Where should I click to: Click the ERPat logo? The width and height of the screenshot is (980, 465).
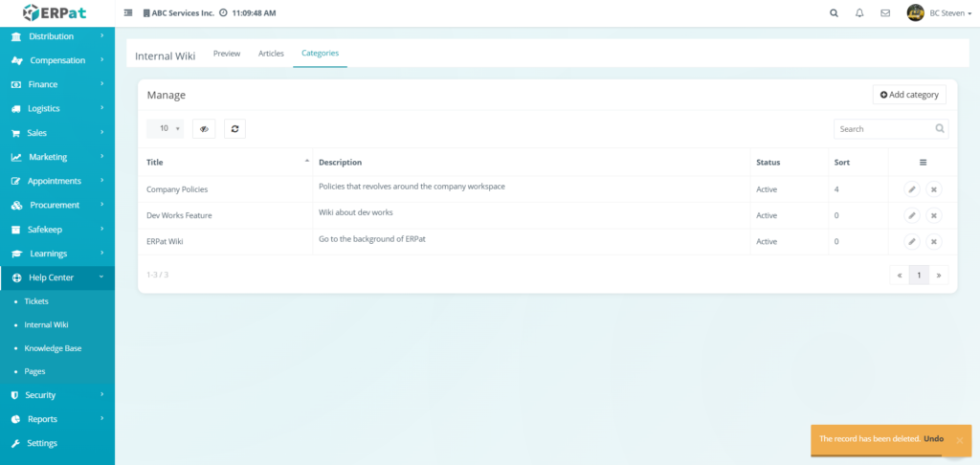click(56, 12)
